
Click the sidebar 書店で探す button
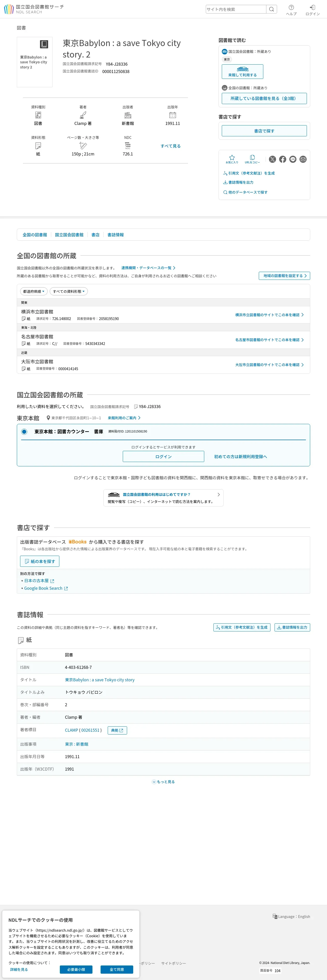tap(264, 131)
